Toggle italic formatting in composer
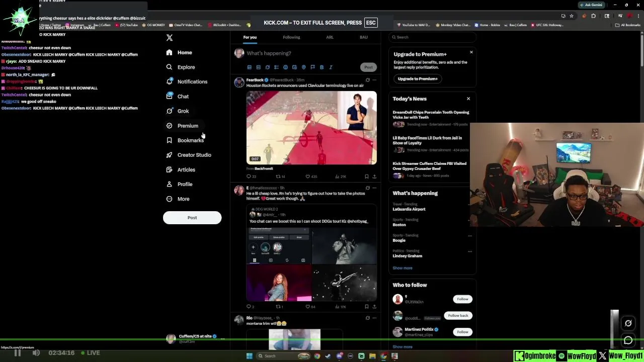The width and height of the screenshot is (644, 362). coord(331,67)
